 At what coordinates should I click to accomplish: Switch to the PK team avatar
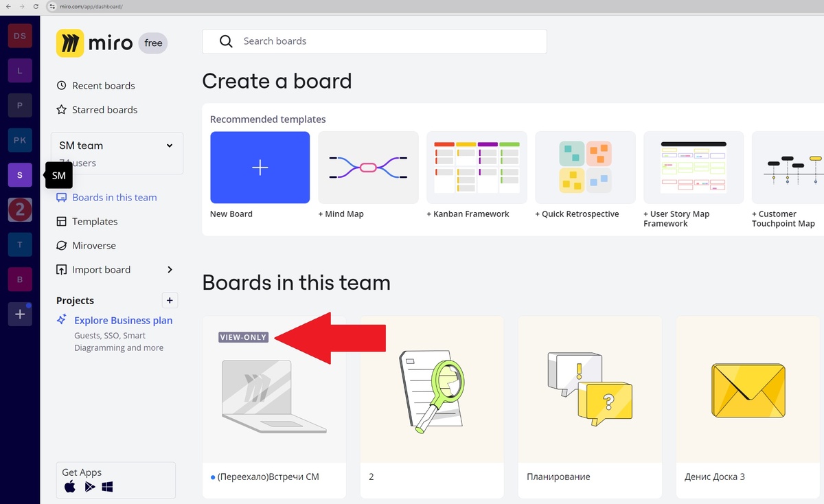pos(20,140)
